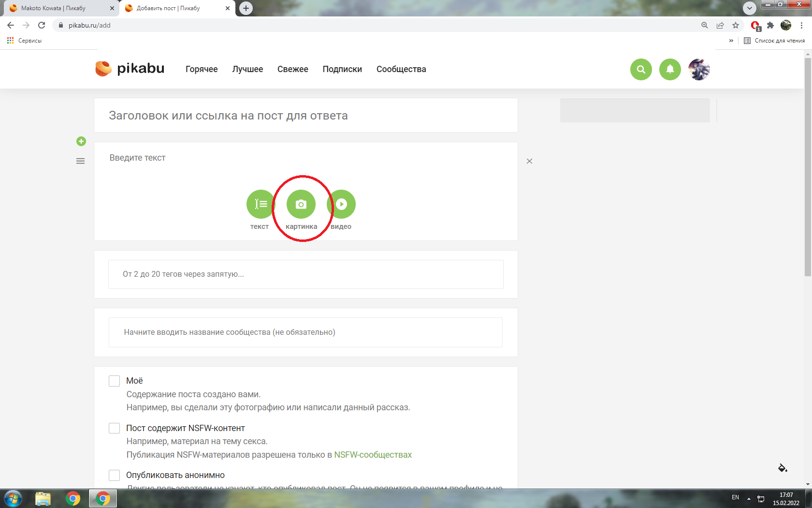Close the 'Makoto Kowata | Пикабу' tab
This screenshot has height=508, width=812.
click(x=112, y=8)
